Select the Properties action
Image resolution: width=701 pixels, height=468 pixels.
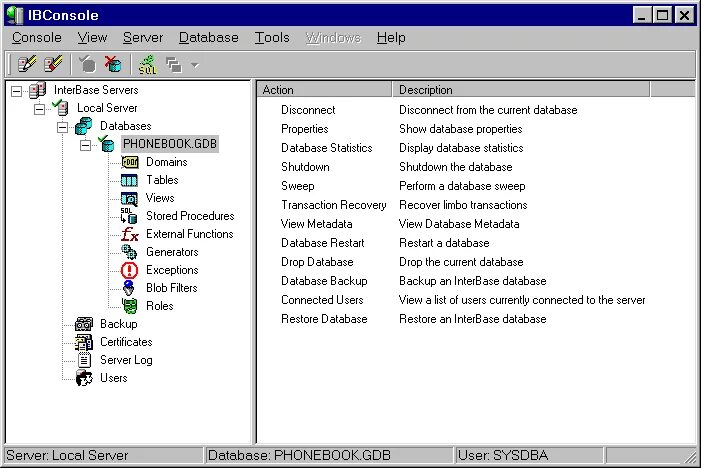(x=304, y=129)
